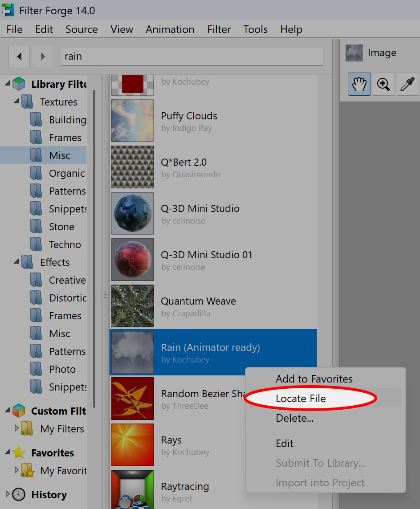Choose Locate File from context menu
Viewport: 420px width, 509px height.
(x=301, y=399)
